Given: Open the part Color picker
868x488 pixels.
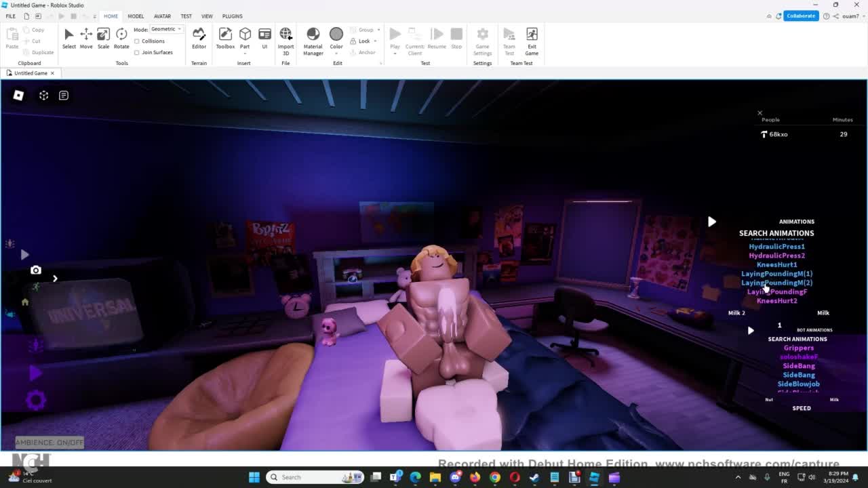Looking at the screenshot, I should click(336, 38).
